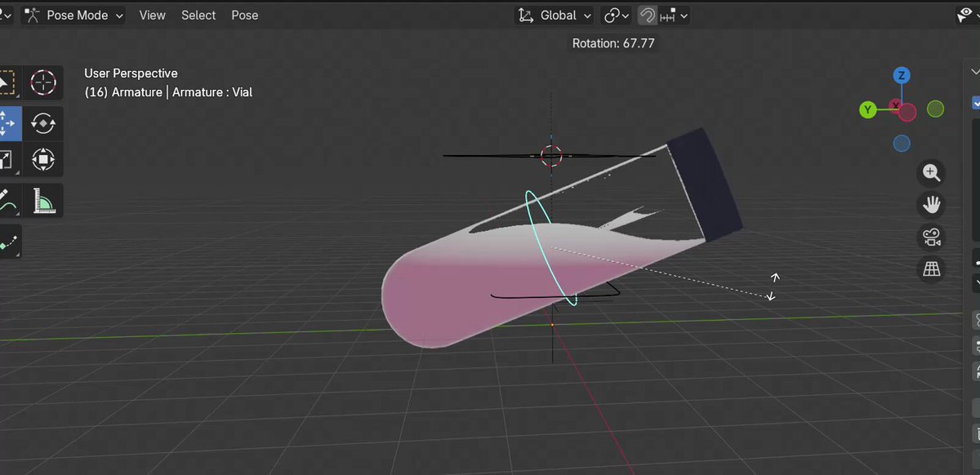
Task: Toggle the magnet snapping button
Action: (x=648, y=15)
